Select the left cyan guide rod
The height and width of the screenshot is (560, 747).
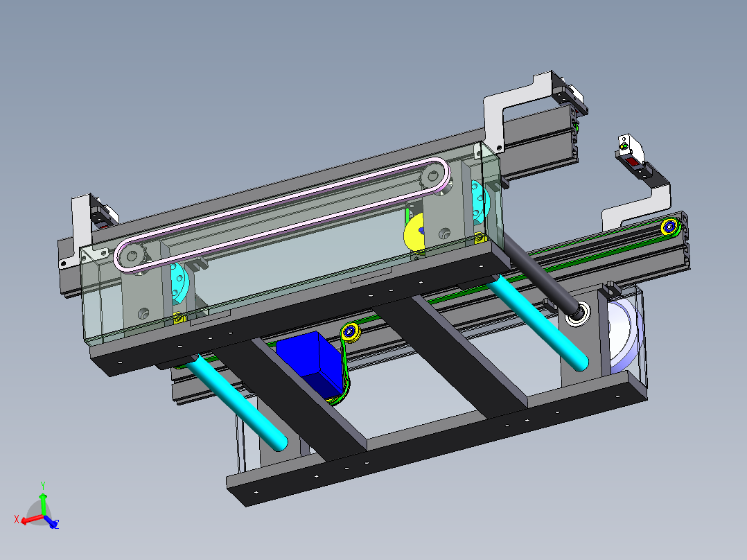click(x=238, y=403)
